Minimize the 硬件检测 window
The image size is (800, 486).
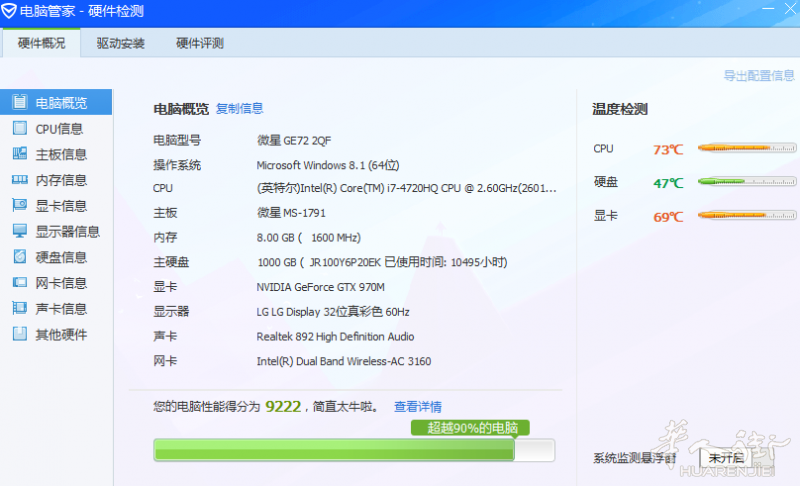click(768, 9)
